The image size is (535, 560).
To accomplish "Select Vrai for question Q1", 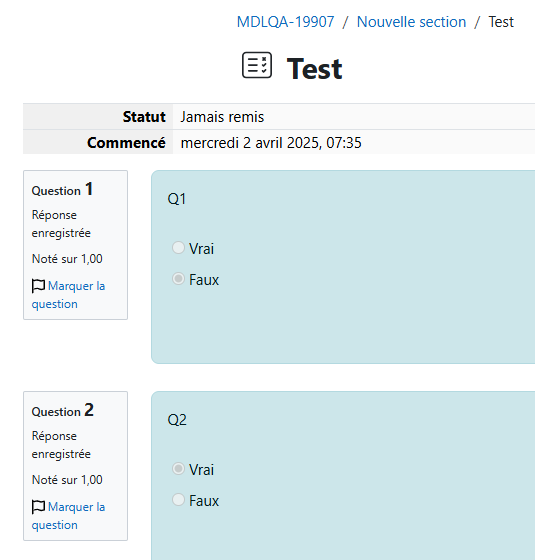I will (178, 248).
